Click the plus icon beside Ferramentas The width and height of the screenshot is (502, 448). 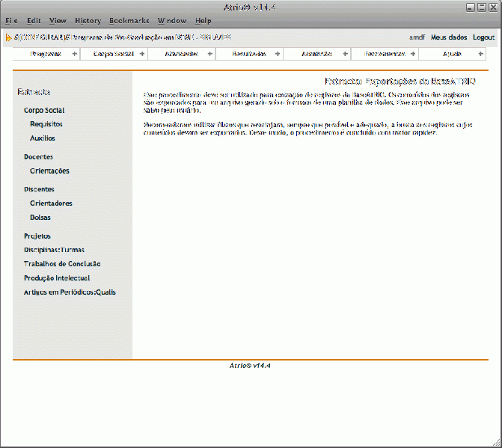pyautogui.click(x=413, y=54)
